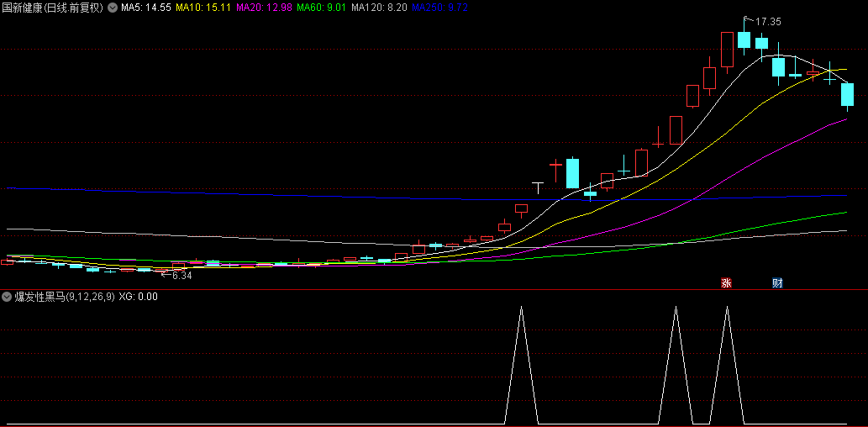Click the 国新健康(日线.前复权) chart title
Screen dimensions: 868x427
coord(53,8)
